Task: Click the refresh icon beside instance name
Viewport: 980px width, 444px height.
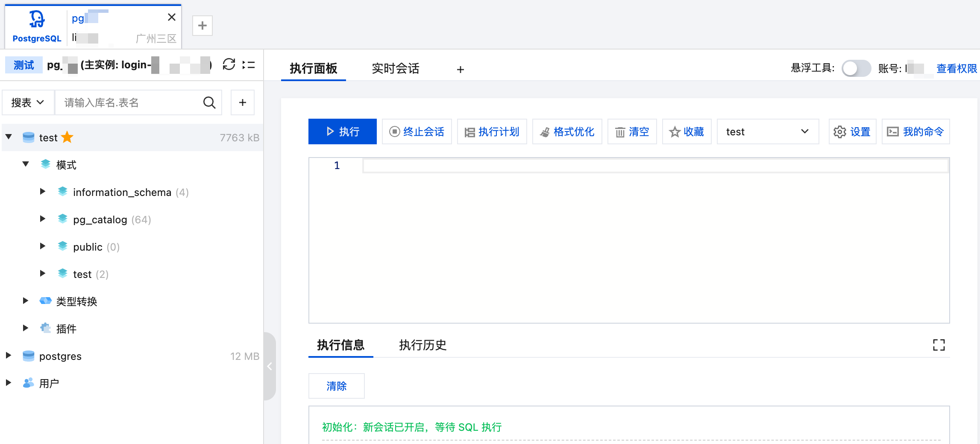Action: 229,65
